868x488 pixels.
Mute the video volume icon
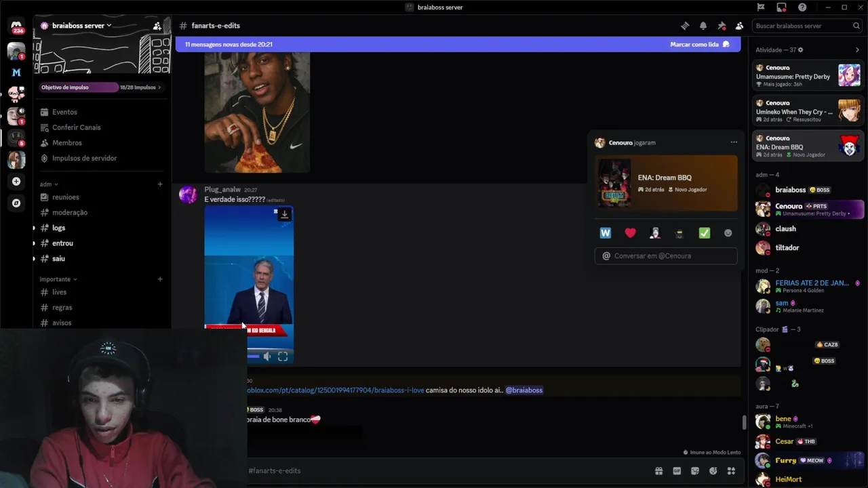tap(267, 357)
